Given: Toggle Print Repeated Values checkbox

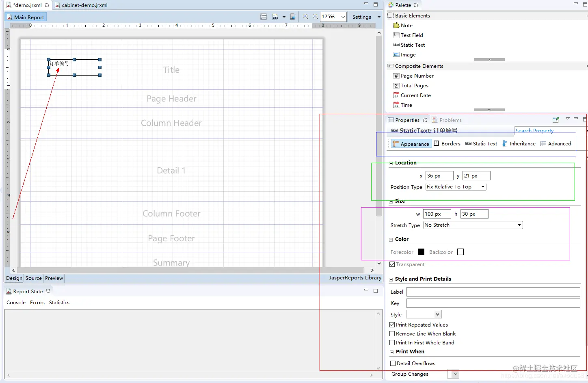Looking at the screenshot, I should (x=392, y=325).
